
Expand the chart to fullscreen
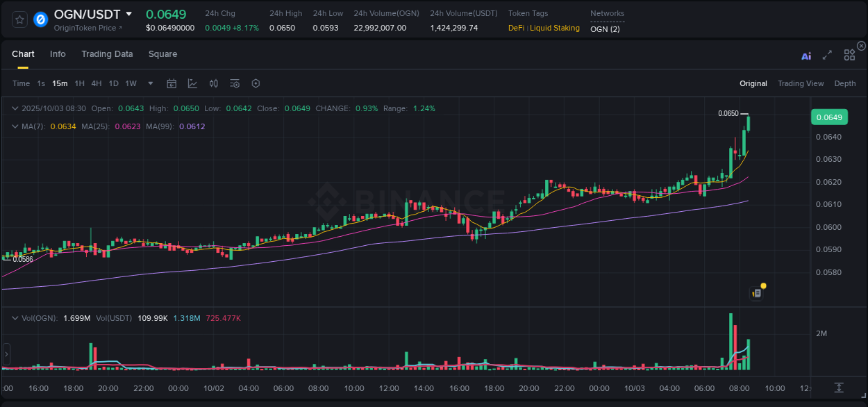pyautogui.click(x=827, y=55)
